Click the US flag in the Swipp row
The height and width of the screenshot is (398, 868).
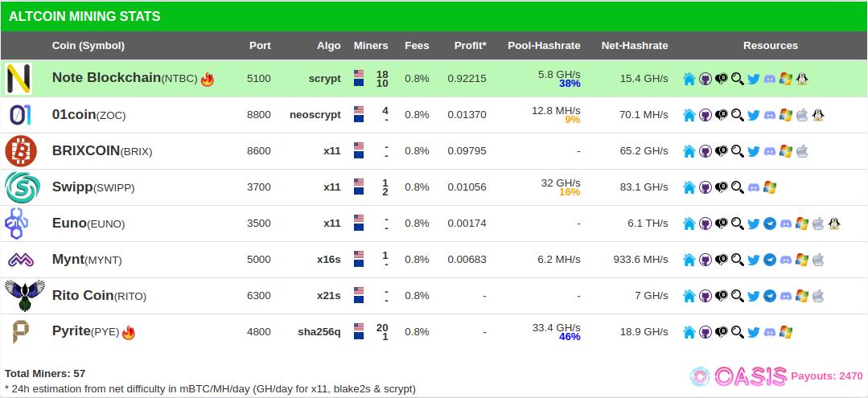359,183
